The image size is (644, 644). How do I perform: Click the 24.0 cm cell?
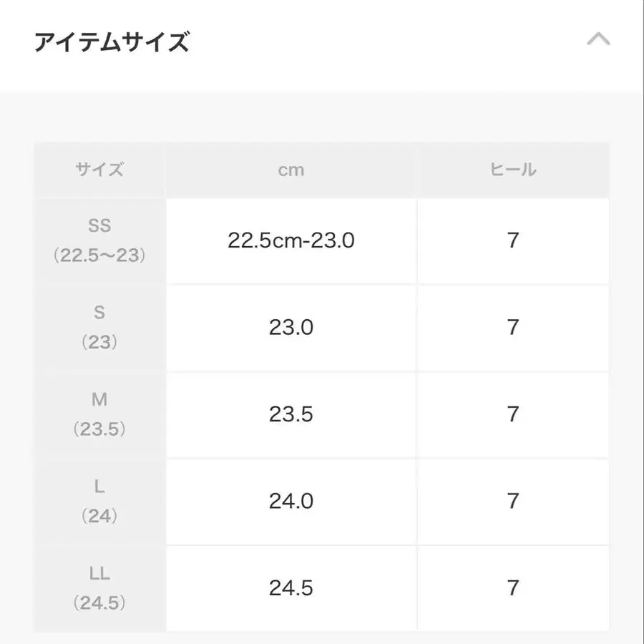291,501
